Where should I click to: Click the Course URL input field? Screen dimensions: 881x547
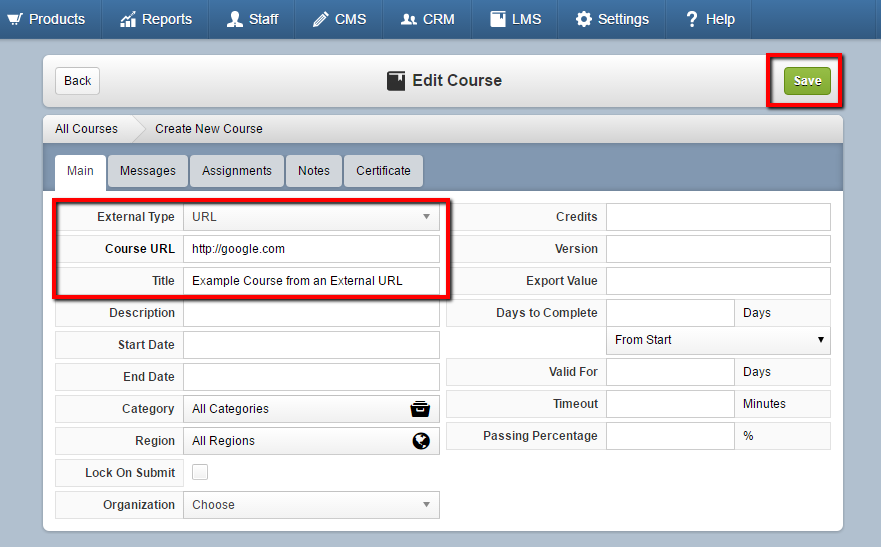pos(311,249)
